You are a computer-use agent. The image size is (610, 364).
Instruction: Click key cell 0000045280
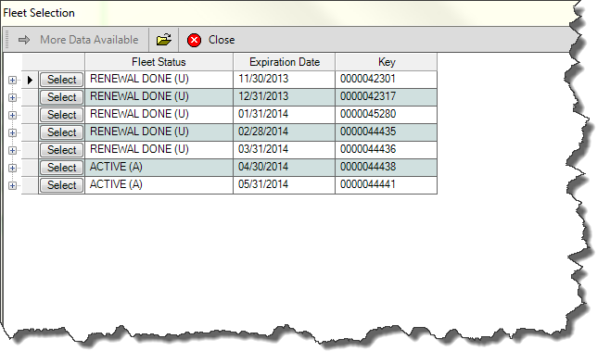tap(386, 115)
